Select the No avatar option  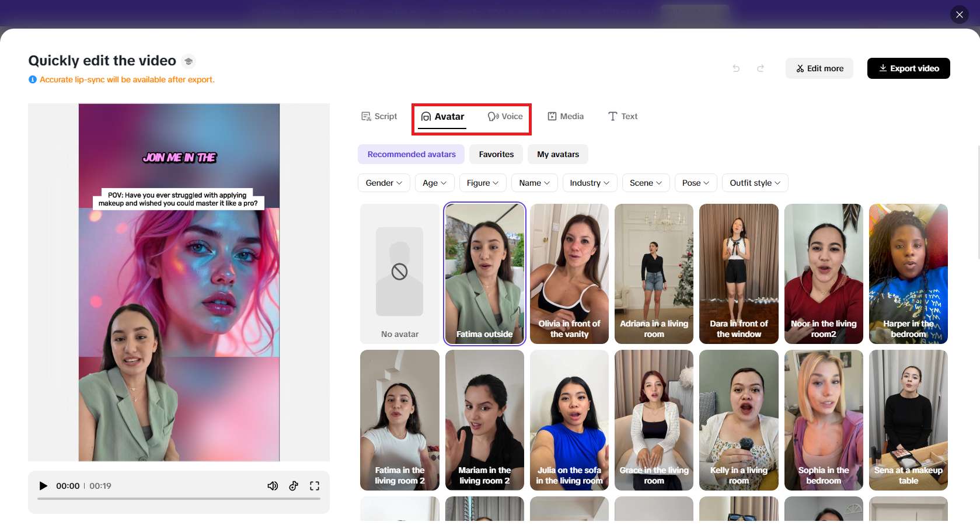(x=400, y=274)
